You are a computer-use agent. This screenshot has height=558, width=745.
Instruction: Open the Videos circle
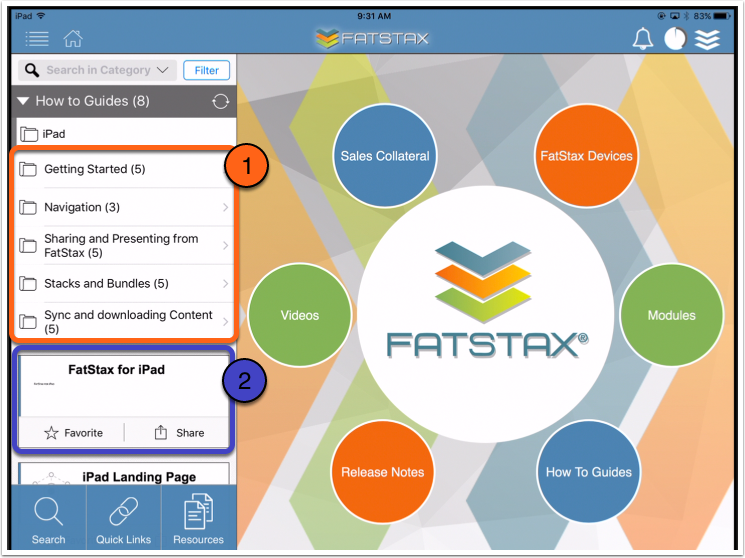pos(300,315)
